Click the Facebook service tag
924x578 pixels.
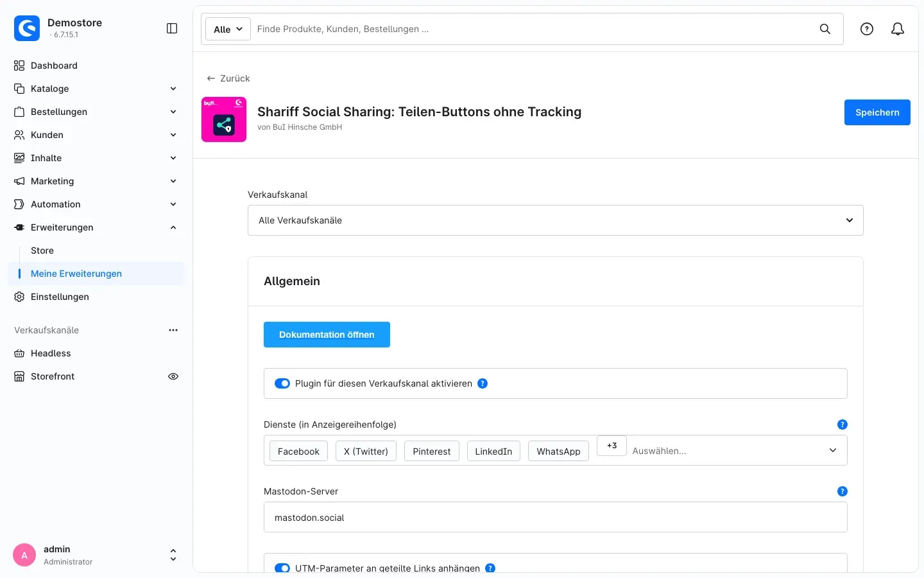(298, 451)
